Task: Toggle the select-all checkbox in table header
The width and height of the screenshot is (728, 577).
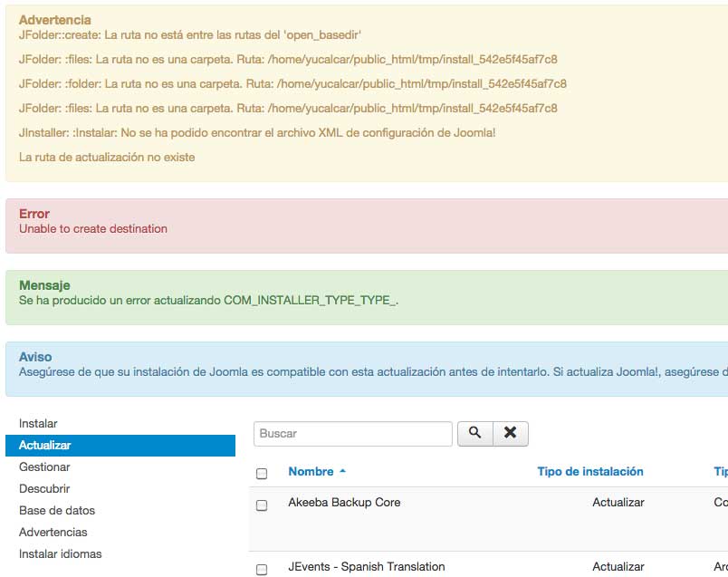Action: point(262,474)
